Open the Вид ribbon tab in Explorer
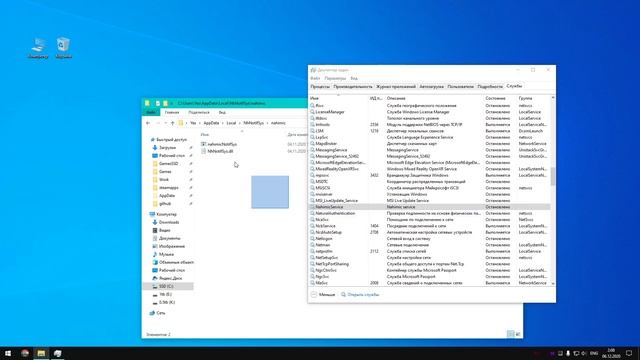Viewport: 640px width, 360px height. coord(222,112)
